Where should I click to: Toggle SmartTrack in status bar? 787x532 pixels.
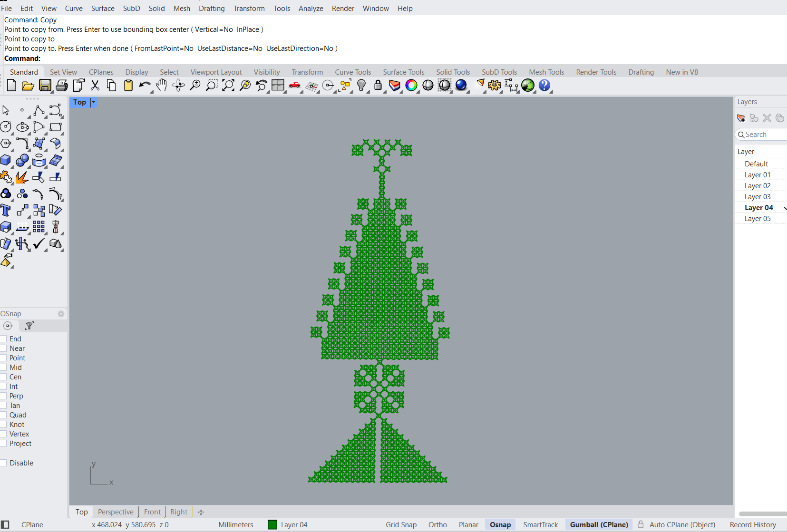pos(540,525)
